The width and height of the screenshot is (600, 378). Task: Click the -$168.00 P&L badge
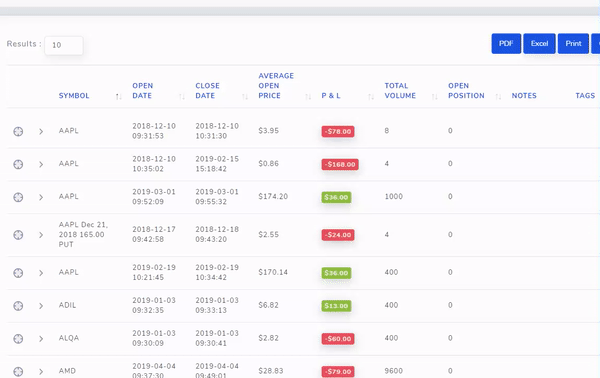tap(340, 165)
